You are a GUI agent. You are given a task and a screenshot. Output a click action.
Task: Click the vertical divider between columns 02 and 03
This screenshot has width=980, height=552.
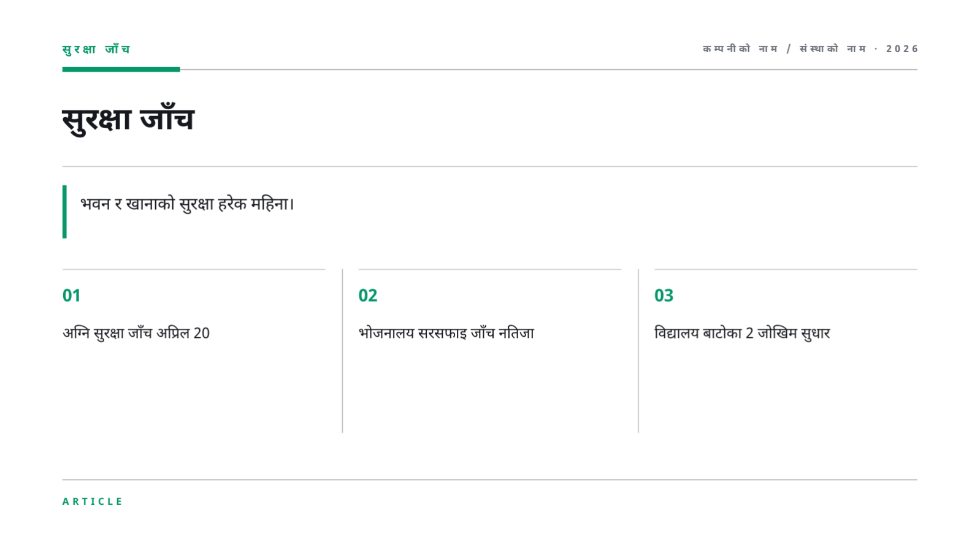point(638,351)
